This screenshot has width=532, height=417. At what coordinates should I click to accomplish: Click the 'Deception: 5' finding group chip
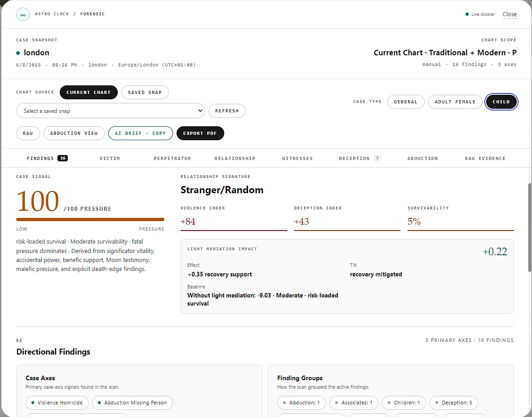(454, 403)
